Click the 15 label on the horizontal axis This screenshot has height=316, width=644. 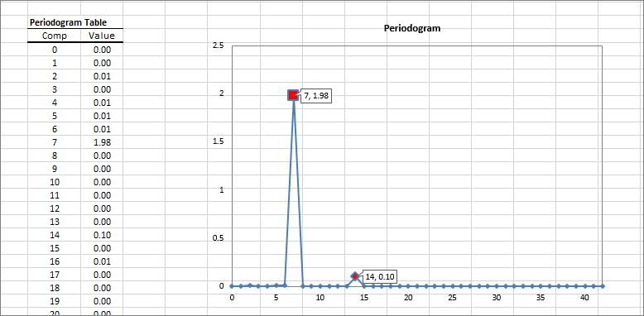[364, 297]
